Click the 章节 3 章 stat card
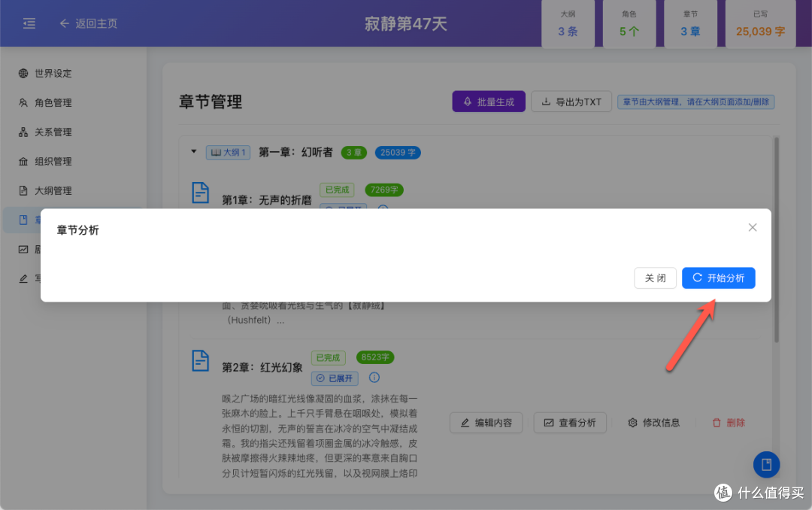812x510 pixels. [690, 24]
